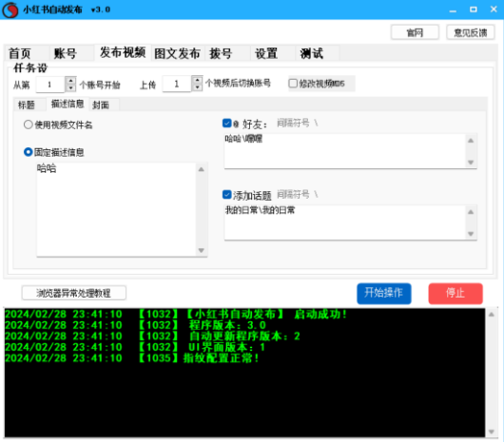Select the 描述信息 sub-tab
The image size is (504, 442).
coord(68,104)
